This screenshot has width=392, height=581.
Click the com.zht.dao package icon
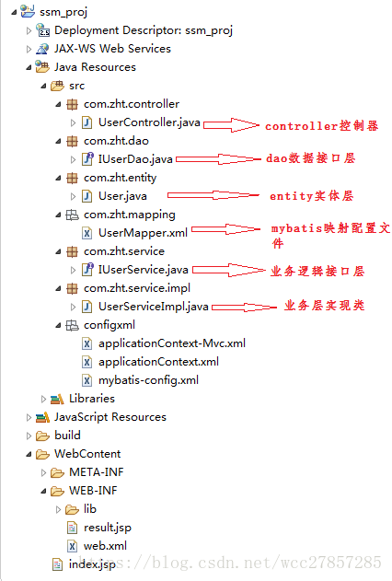click(72, 141)
